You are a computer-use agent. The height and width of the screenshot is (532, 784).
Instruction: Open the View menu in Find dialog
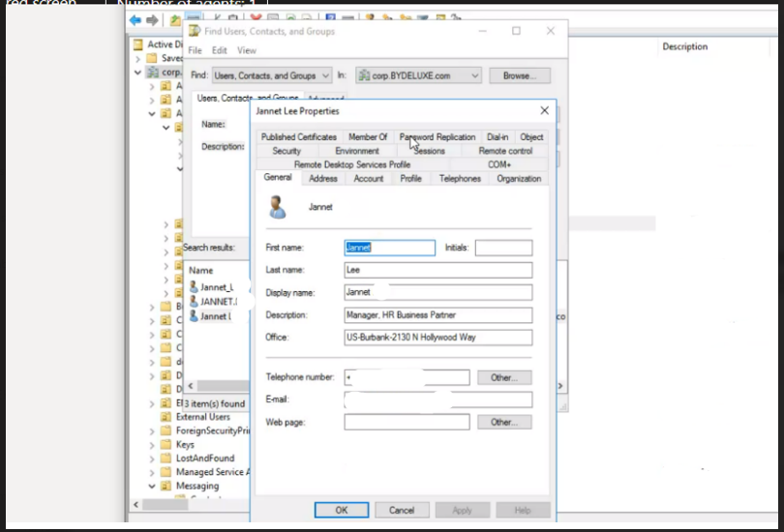click(x=247, y=50)
